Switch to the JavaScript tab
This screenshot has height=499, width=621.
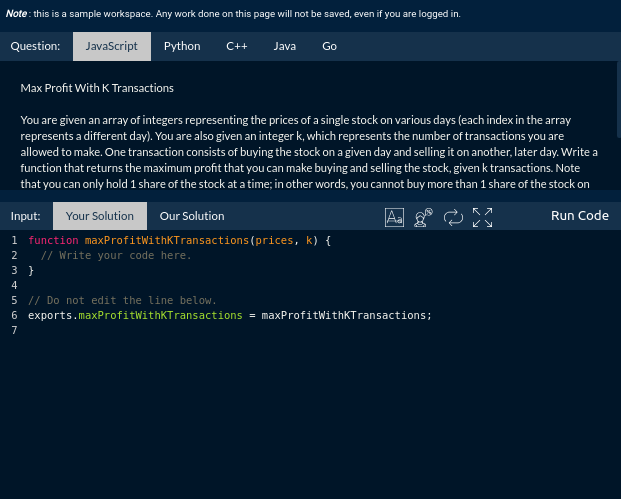click(112, 46)
